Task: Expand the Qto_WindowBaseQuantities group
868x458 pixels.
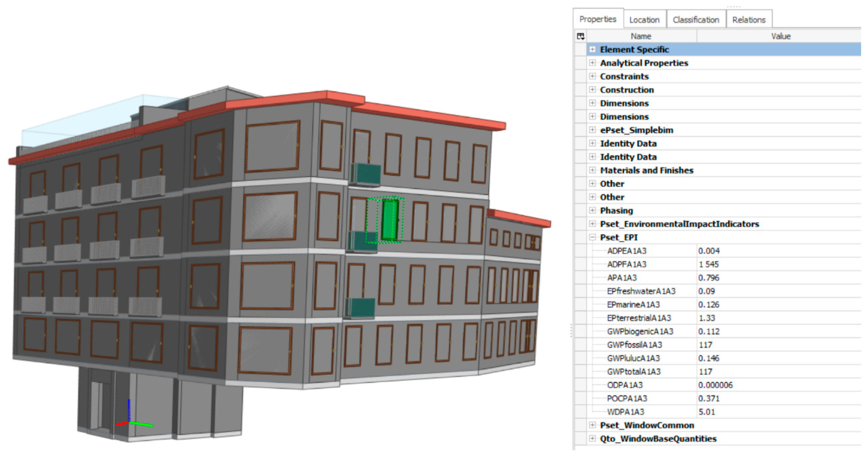Action: 592,438
